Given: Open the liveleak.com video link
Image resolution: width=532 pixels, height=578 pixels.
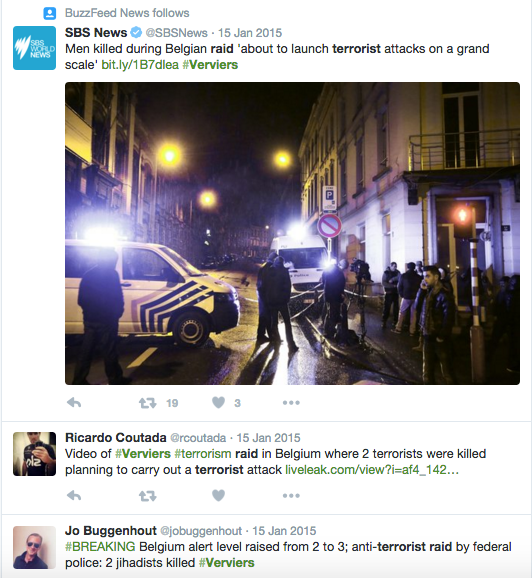Looking at the screenshot, I should click(372, 470).
